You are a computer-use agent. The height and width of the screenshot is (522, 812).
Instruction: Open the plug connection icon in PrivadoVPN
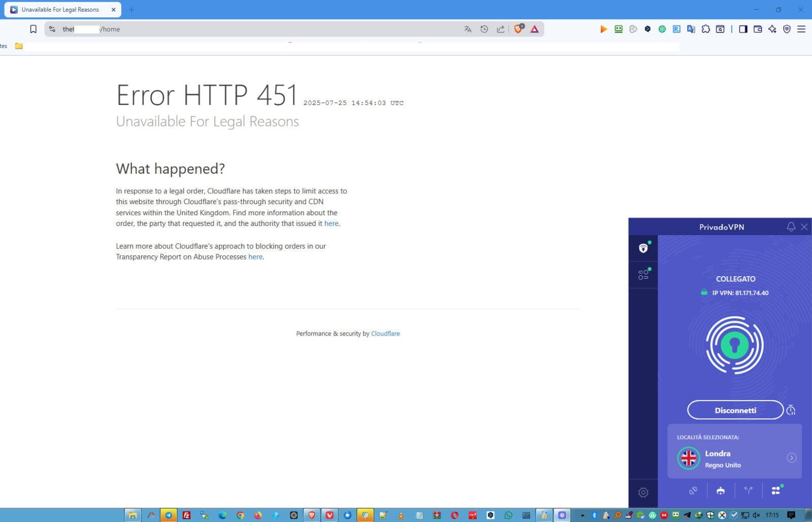[693, 490]
